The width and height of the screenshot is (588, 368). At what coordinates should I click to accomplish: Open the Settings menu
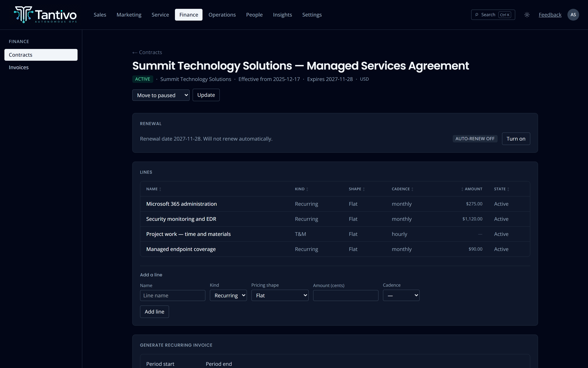pos(312,15)
